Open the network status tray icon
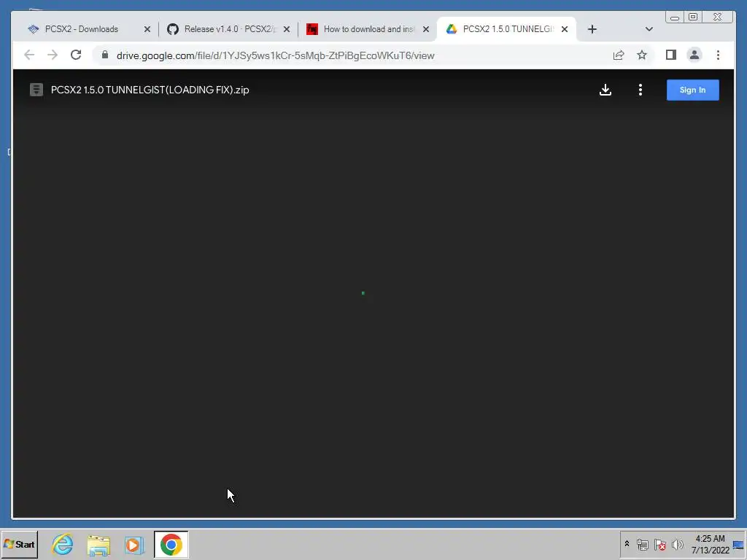747x560 pixels. [642, 544]
